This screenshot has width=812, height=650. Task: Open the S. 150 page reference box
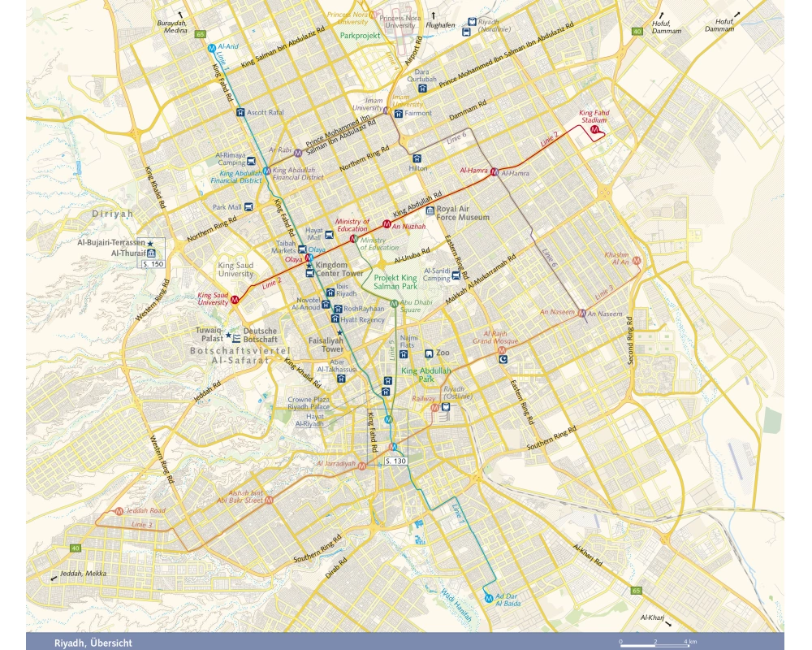click(153, 264)
